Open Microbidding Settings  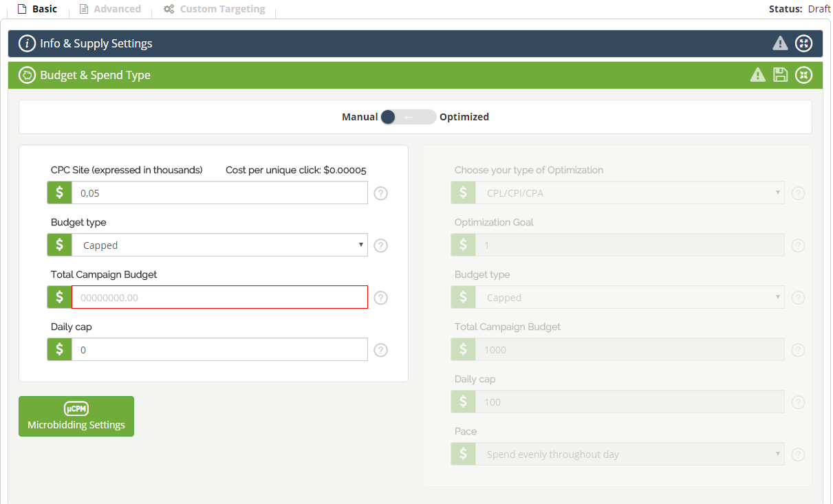76,417
